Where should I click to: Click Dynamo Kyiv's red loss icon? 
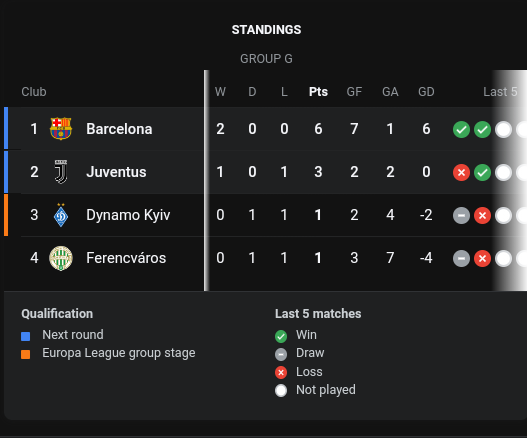point(482,215)
